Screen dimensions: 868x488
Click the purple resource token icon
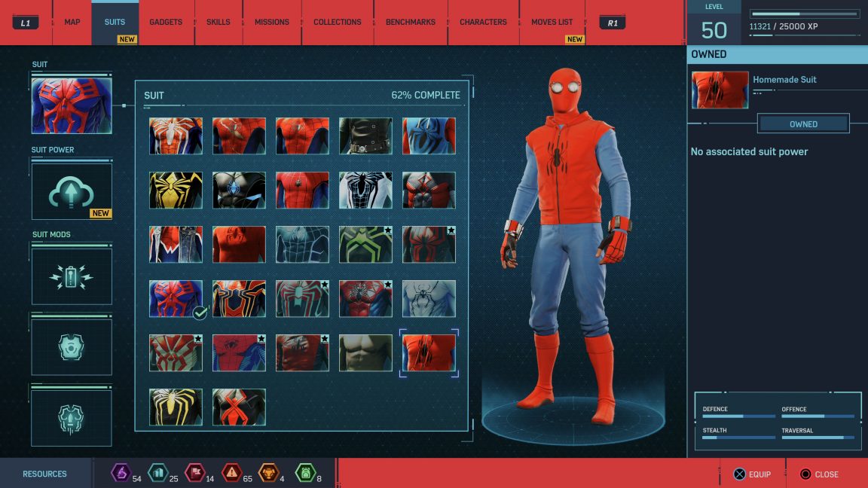(x=121, y=472)
